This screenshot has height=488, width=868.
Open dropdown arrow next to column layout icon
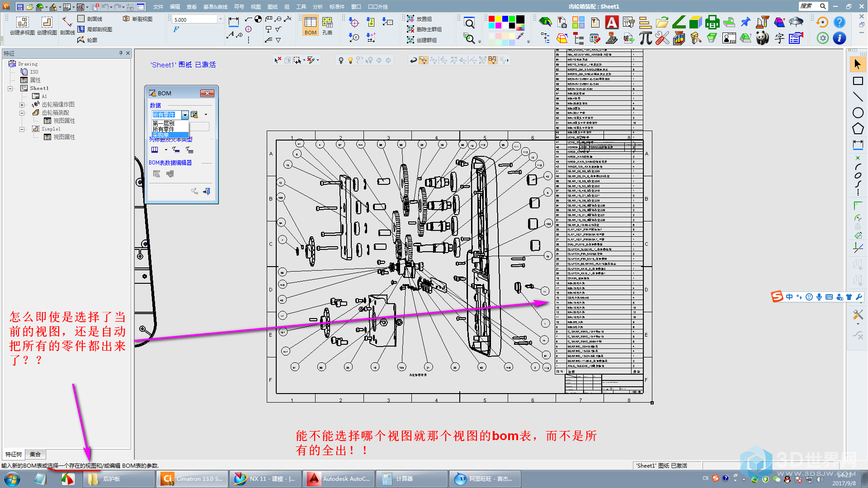[166, 150]
